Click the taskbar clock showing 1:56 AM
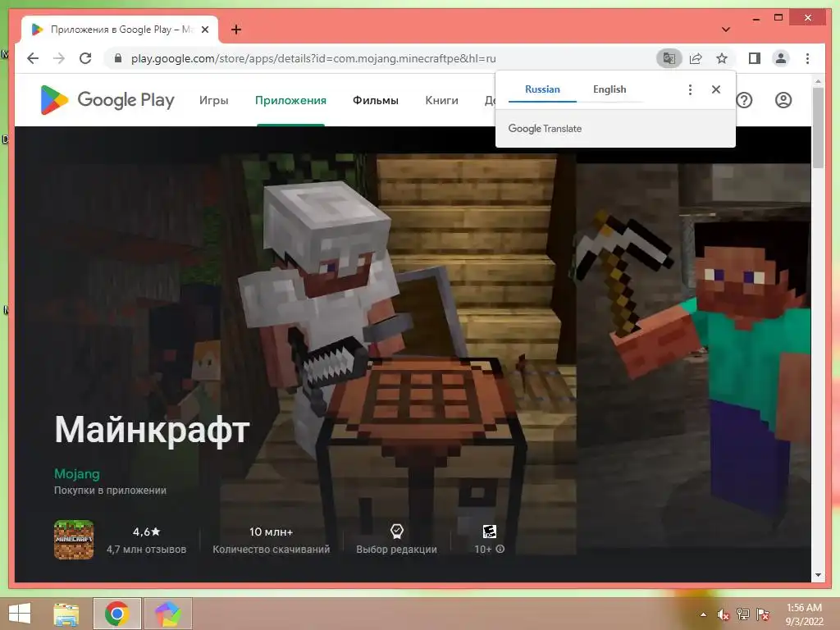This screenshot has width=840, height=630. [x=804, y=614]
